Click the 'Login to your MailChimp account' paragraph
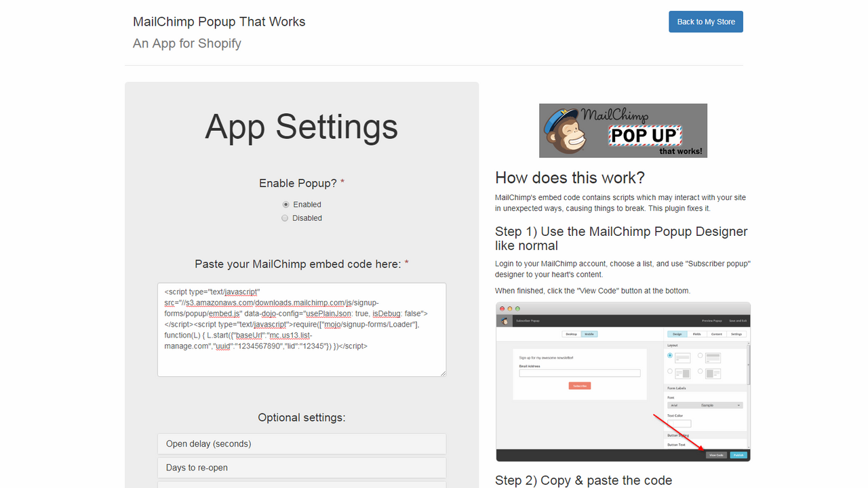The image size is (868, 488). [x=623, y=269]
